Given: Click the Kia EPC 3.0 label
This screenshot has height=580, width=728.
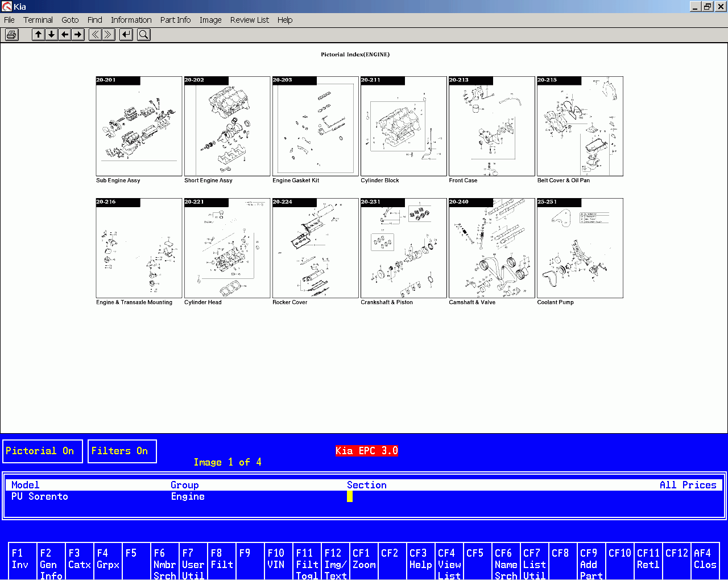Looking at the screenshot, I should (367, 451).
